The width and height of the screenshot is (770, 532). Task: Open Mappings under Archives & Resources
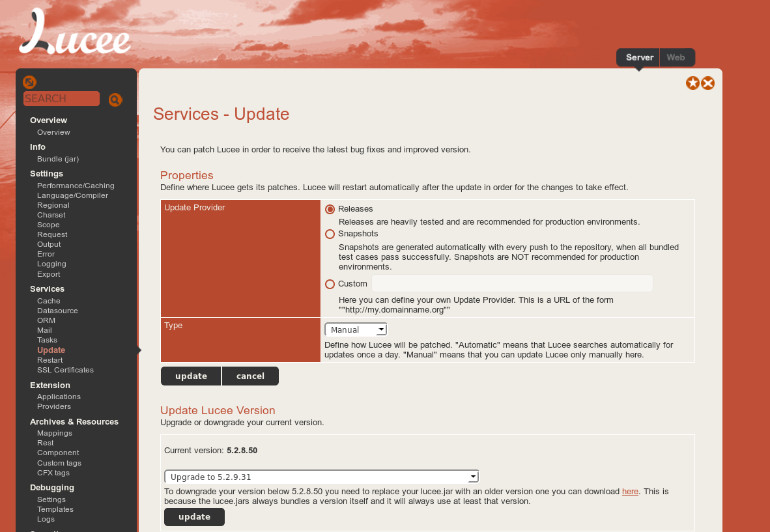coord(55,433)
